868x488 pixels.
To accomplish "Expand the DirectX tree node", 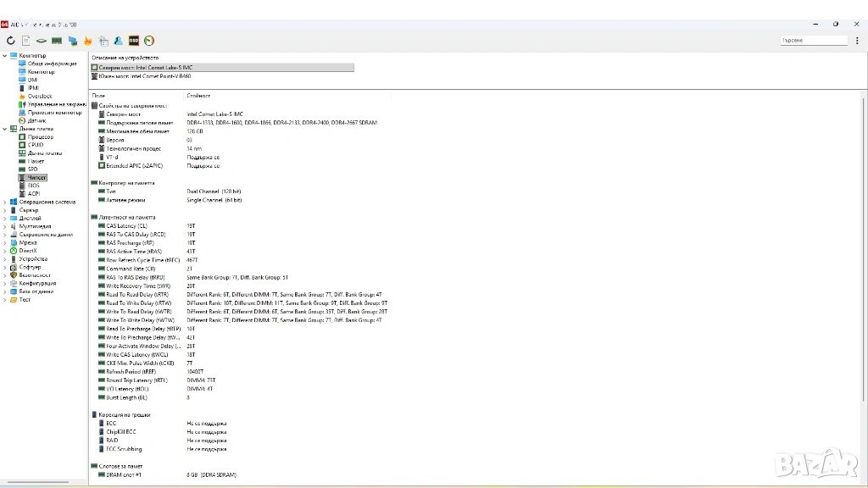I will [4, 251].
